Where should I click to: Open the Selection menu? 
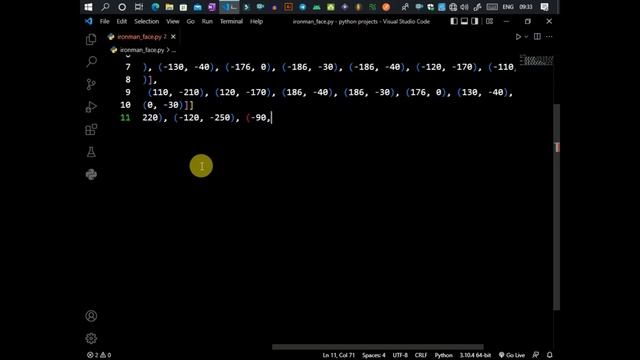pos(147,21)
